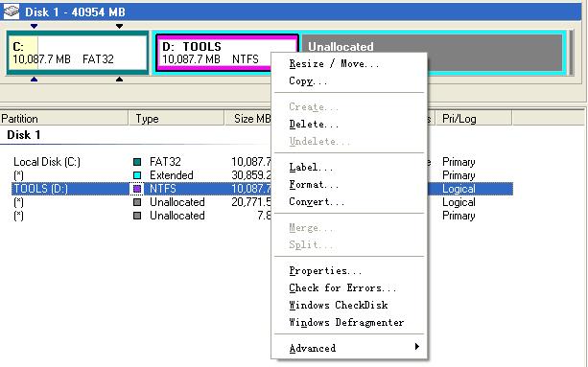
Task: Open Properties from the context menu
Action: click(325, 270)
